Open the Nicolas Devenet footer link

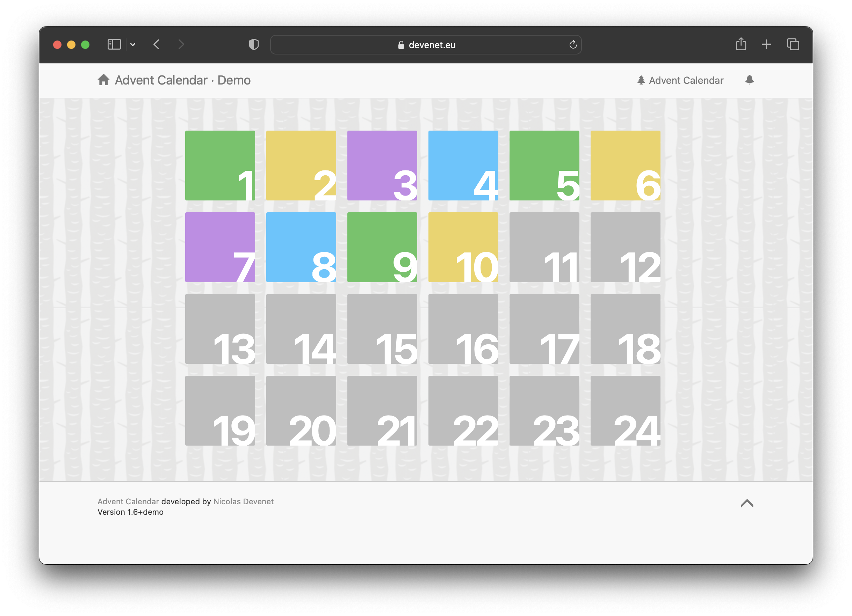[x=243, y=501]
